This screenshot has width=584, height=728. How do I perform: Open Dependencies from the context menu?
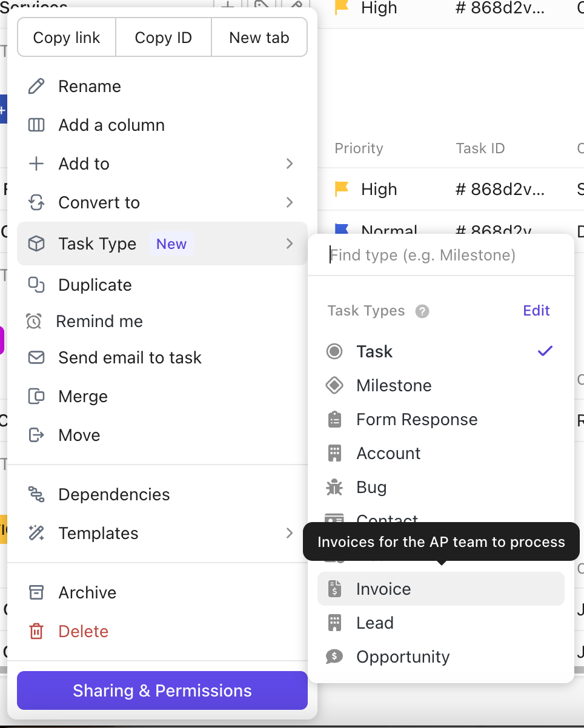coord(114,494)
